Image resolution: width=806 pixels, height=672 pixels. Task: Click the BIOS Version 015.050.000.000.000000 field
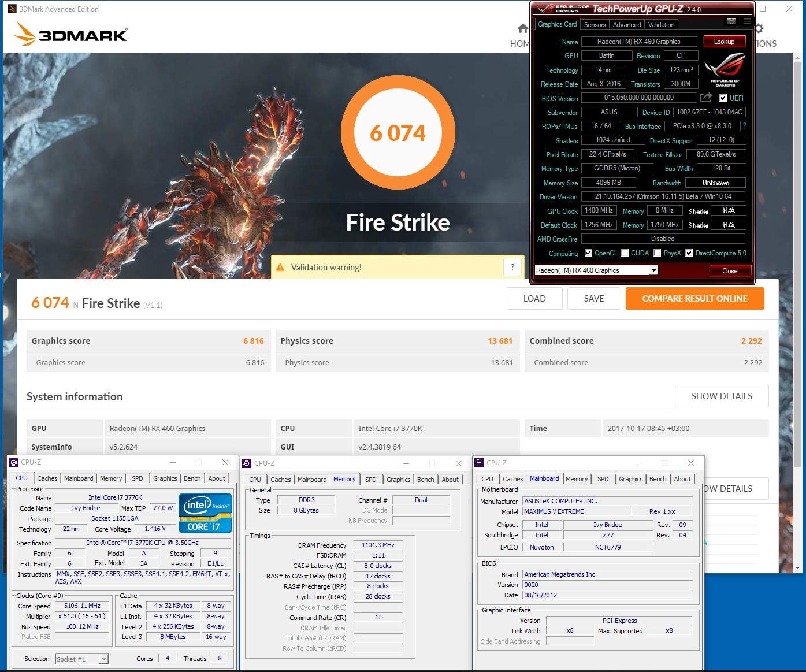tap(639, 98)
